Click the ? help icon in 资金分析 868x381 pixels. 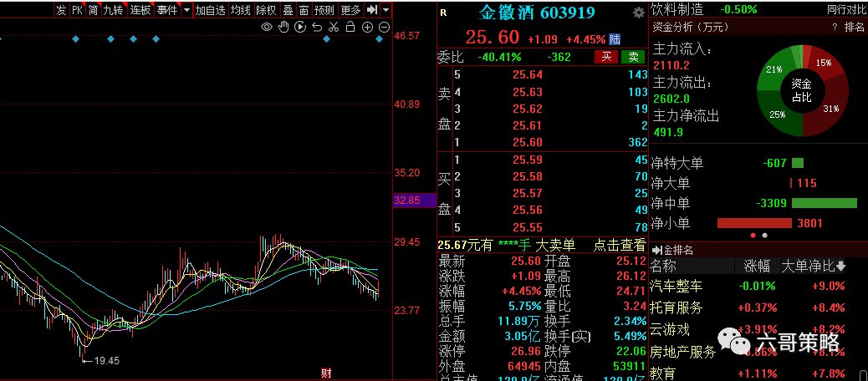click(x=835, y=27)
